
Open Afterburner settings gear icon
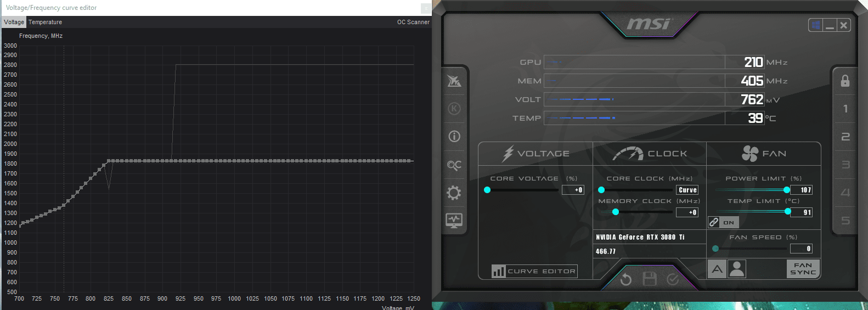coord(454,193)
